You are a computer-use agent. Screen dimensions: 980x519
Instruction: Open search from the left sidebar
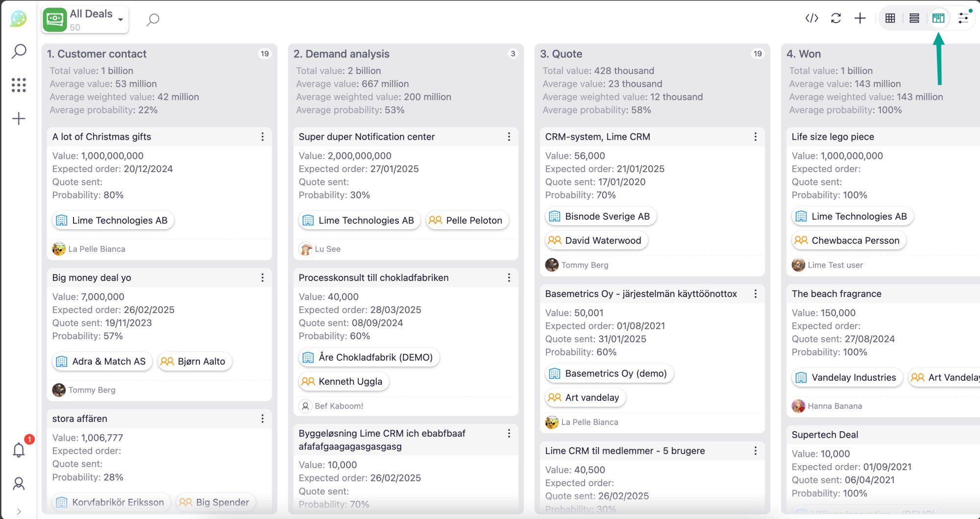[x=19, y=51]
